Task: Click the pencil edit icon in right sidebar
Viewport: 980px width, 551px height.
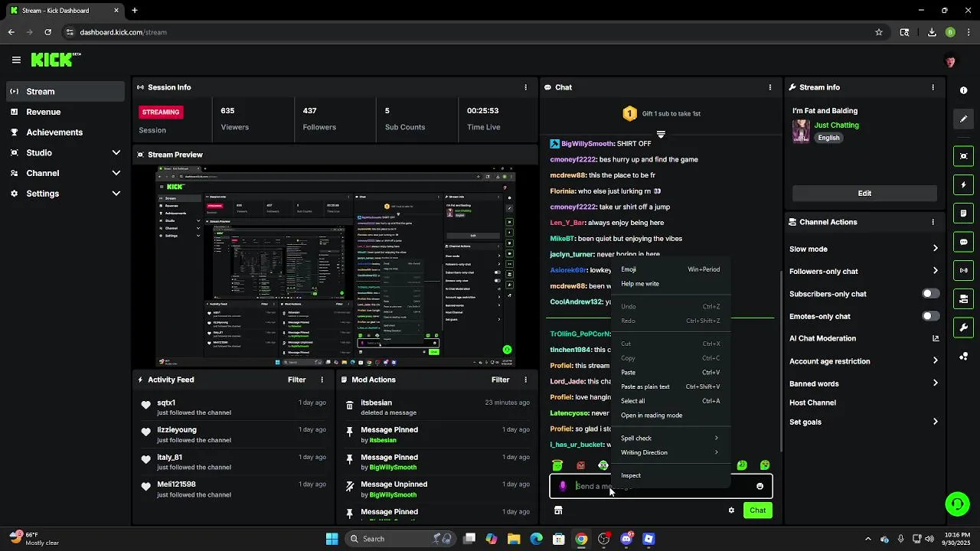Action: click(963, 119)
